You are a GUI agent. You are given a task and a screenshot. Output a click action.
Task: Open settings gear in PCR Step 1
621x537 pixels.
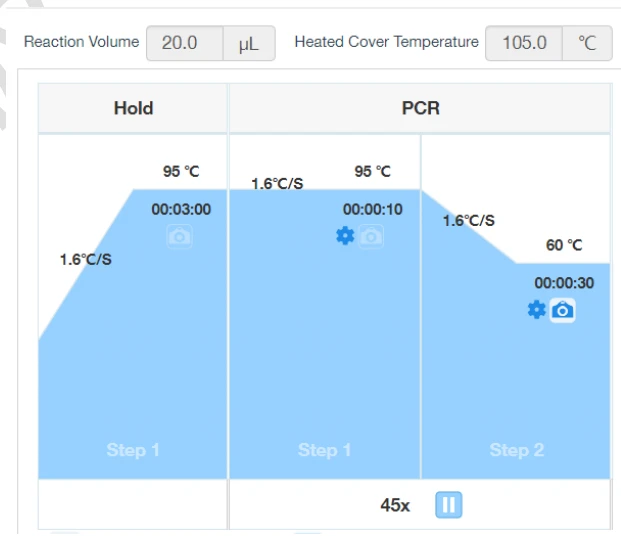[345, 236]
